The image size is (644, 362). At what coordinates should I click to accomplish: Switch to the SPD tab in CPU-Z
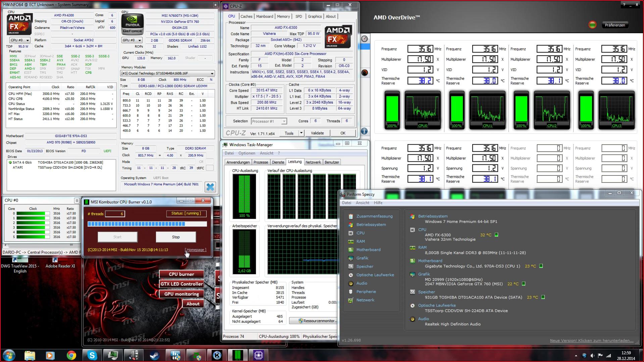pyautogui.click(x=299, y=16)
